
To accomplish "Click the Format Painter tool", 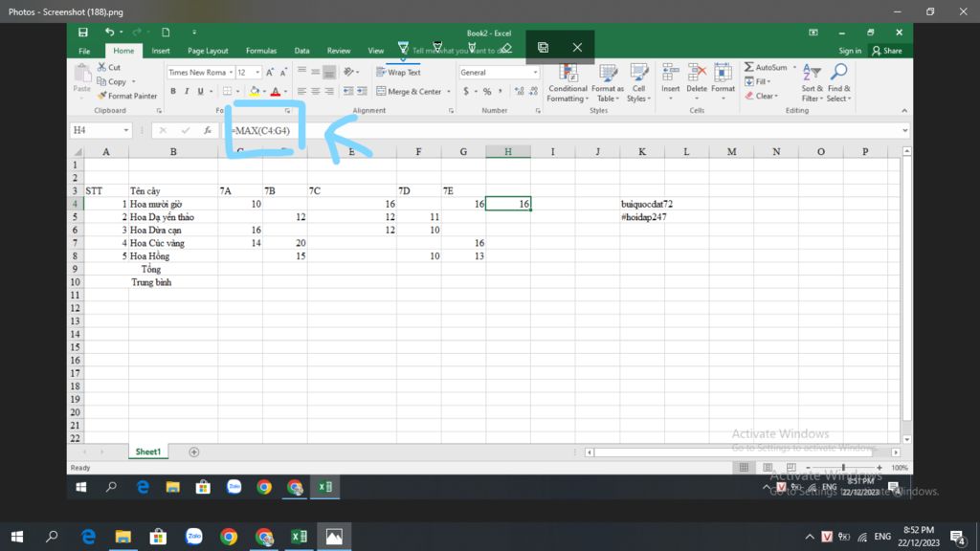I will pos(127,96).
